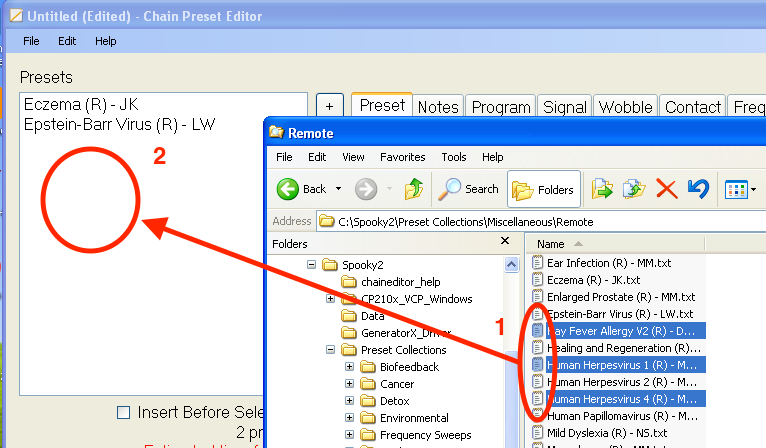Select Healing and Regeneration (R) file
766x448 pixels.
[x=623, y=348]
